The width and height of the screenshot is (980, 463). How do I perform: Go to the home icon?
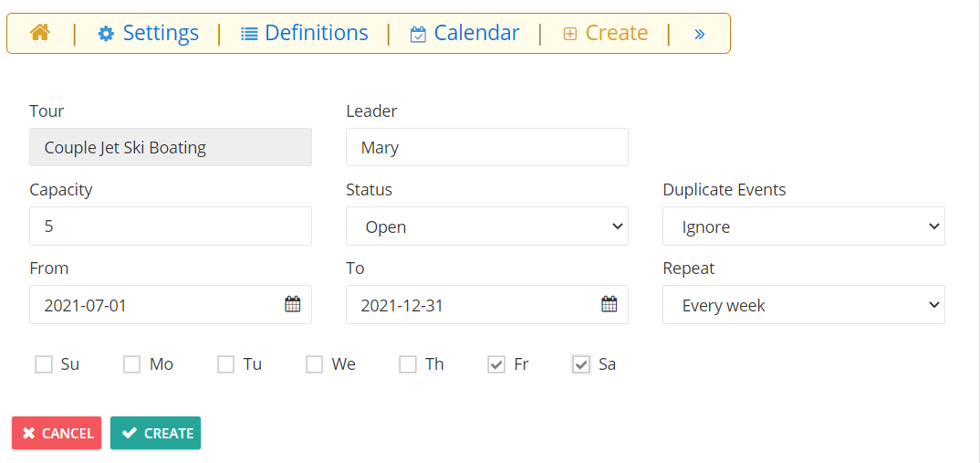tap(39, 33)
